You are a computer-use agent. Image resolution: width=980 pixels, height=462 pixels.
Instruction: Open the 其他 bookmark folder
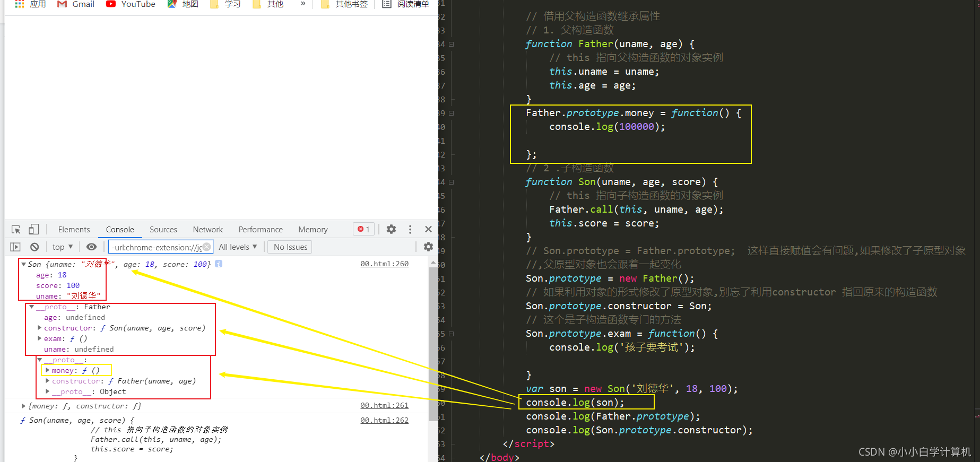pyautogui.click(x=268, y=4)
